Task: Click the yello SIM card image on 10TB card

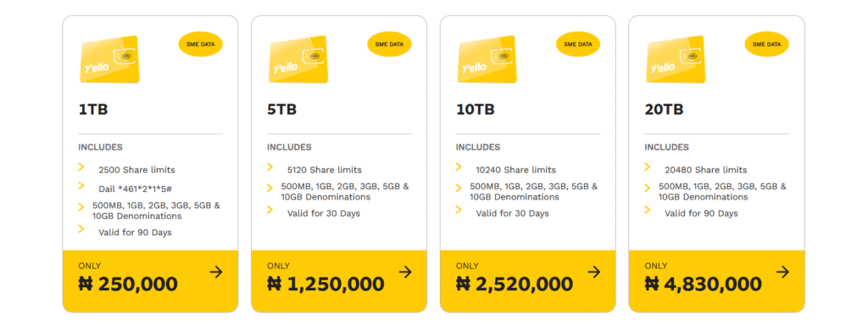Action: (487, 59)
